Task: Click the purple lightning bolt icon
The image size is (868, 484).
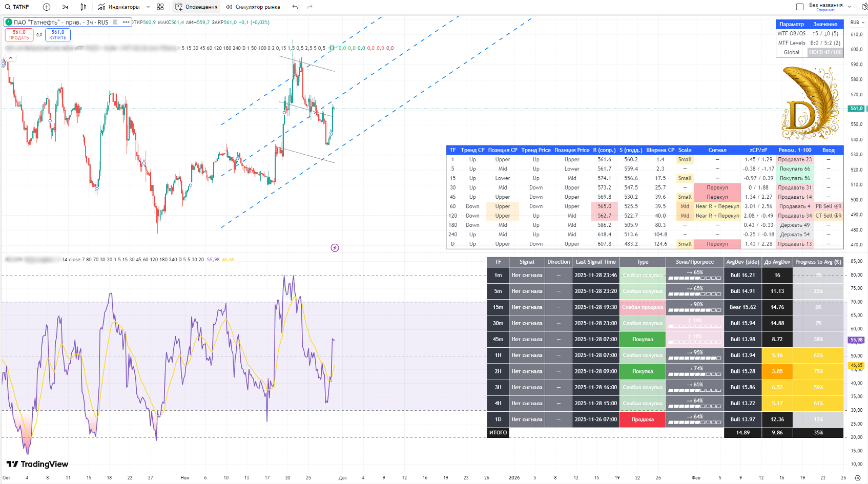Action: pyautogui.click(x=335, y=248)
